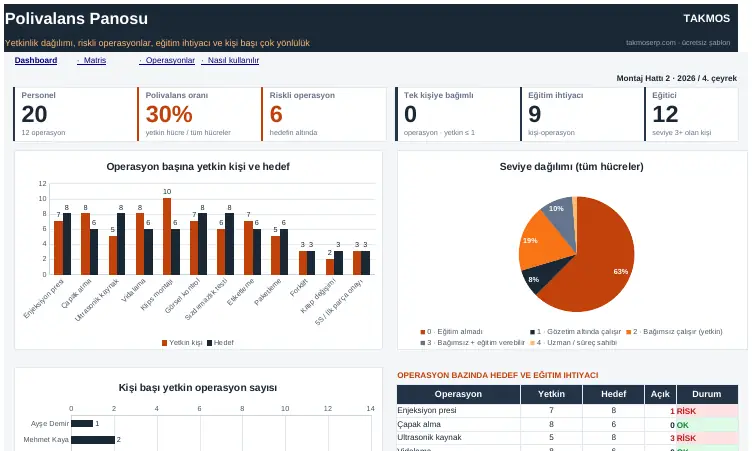The image size is (752, 451).
Task: Click the Seviye dağılımı pie chart title
Action: coord(572,166)
